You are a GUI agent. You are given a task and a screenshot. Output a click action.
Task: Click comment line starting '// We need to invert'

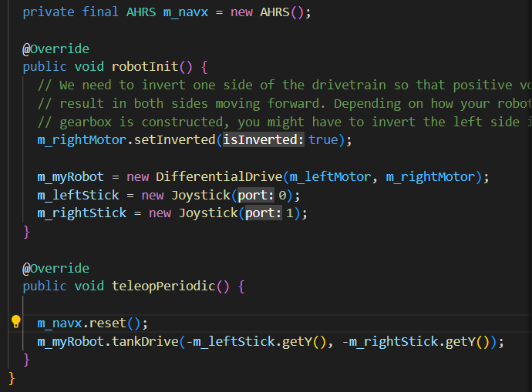[285, 85]
